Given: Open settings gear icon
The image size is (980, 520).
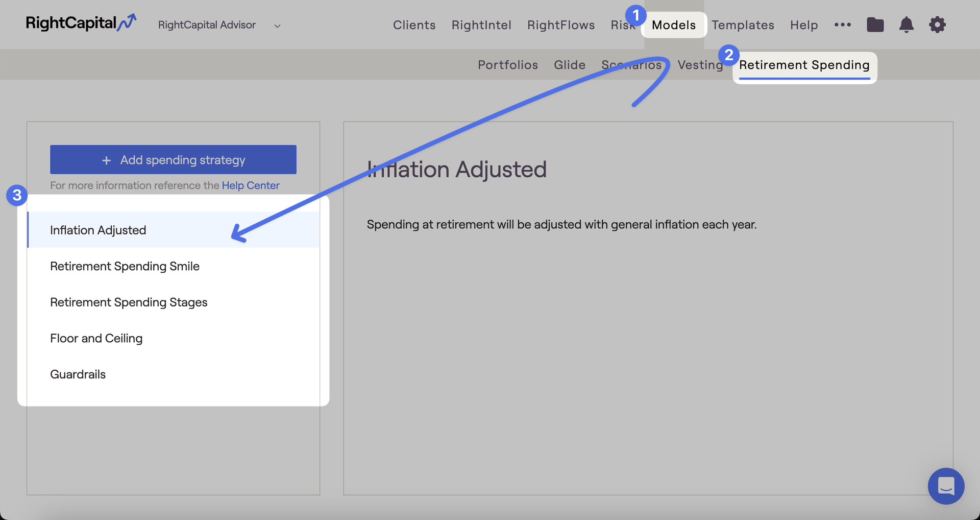Looking at the screenshot, I should (x=937, y=25).
